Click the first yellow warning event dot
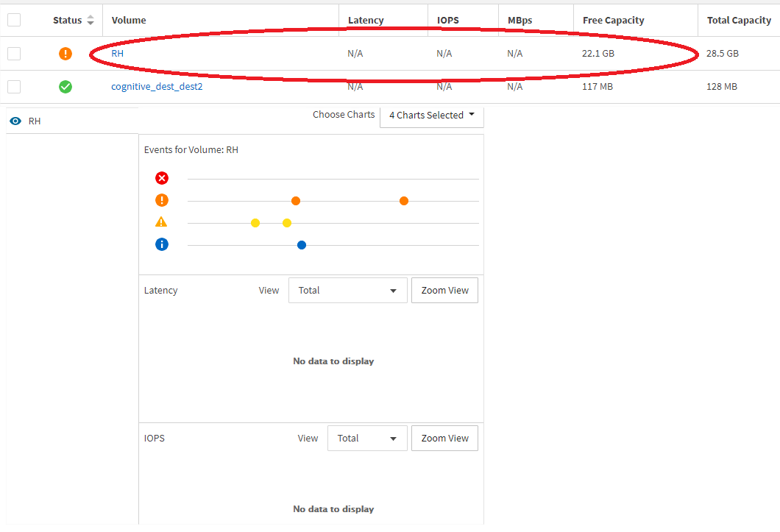The width and height of the screenshot is (780, 532). click(255, 223)
